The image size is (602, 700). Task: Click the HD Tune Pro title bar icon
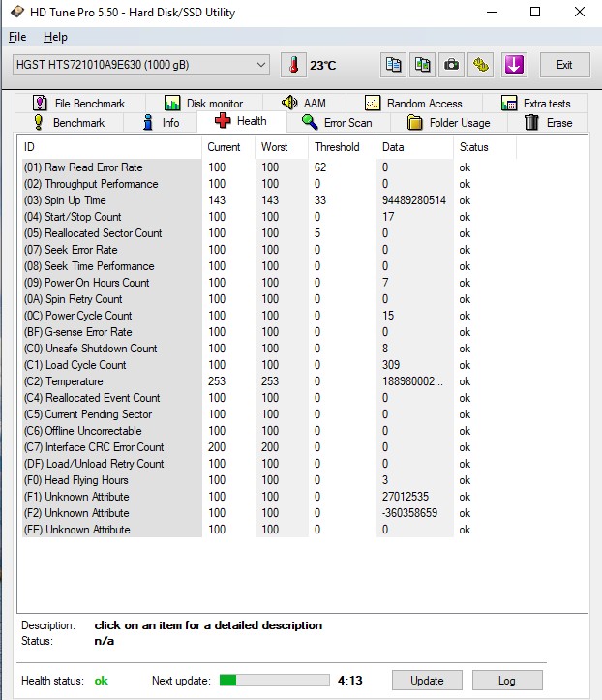[x=17, y=12]
